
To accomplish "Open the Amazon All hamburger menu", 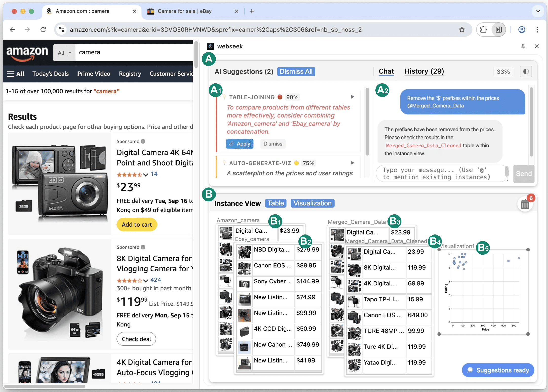I will click(16, 74).
